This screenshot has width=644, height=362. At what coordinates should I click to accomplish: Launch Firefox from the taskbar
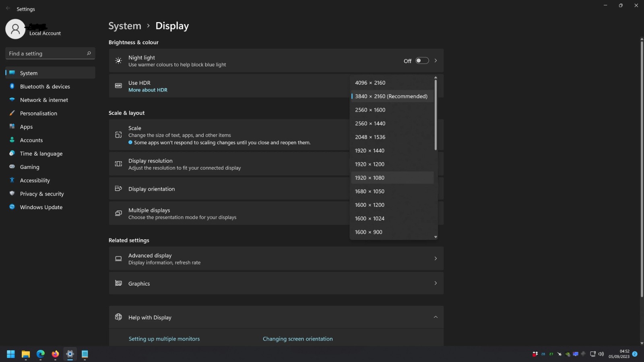[55, 354]
